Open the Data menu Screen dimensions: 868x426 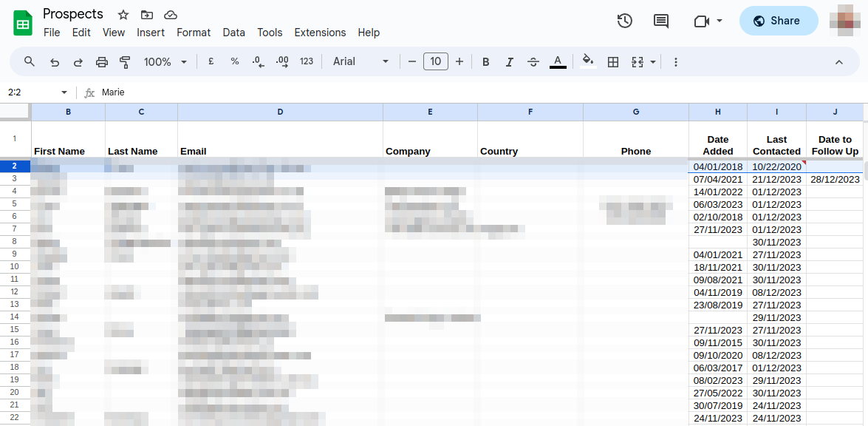coord(233,33)
